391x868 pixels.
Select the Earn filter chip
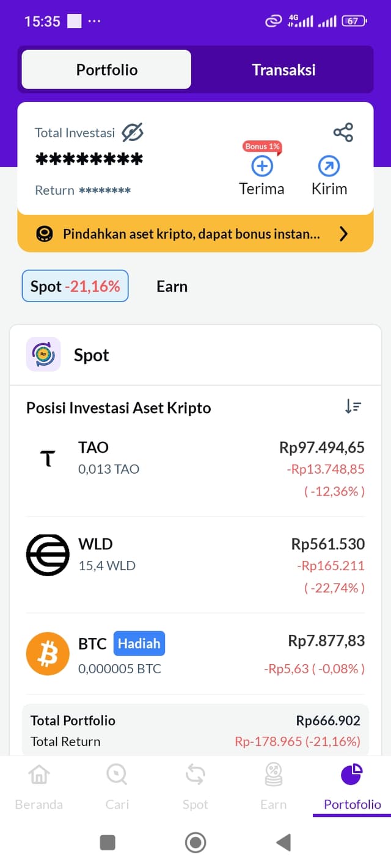click(x=172, y=286)
